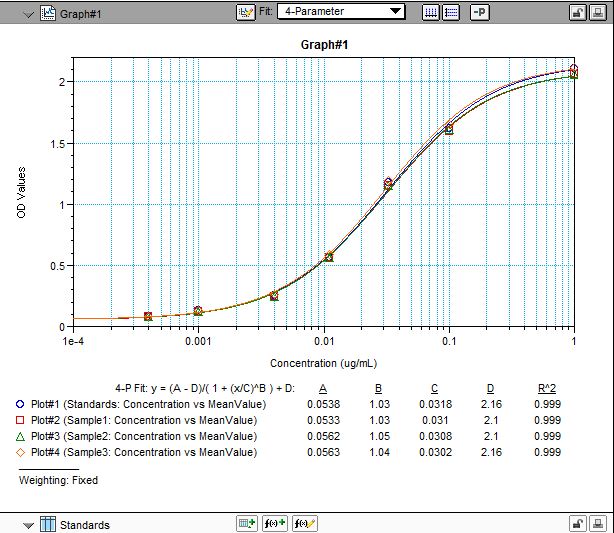Click the 0.01 x-axis tick label
The height and width of the screenshot is (533, 614).
(324, 341)
